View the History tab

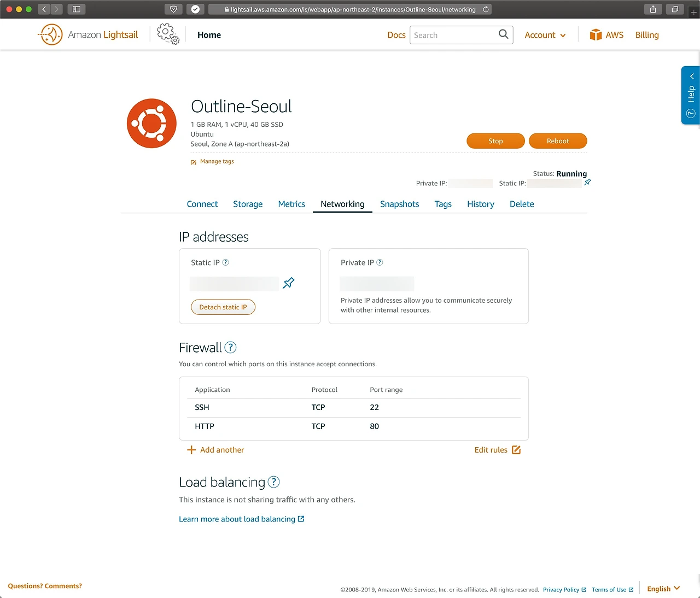(x=481, y=204)
